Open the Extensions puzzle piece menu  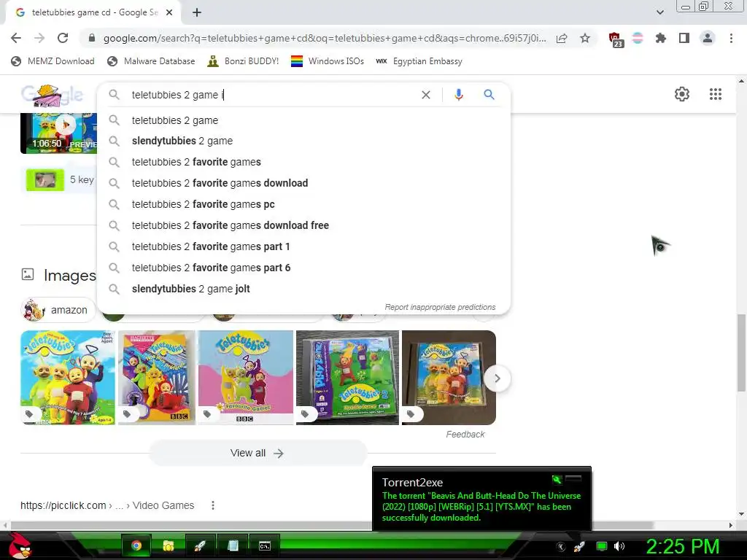(x=660, y=38)
